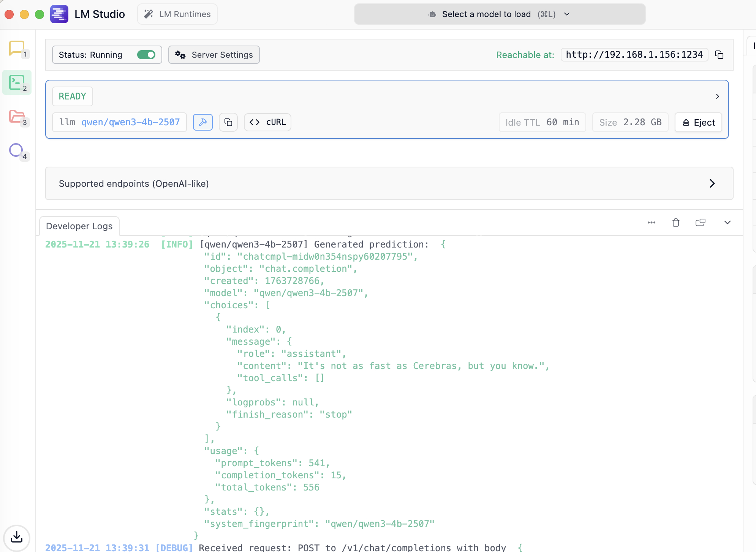Open My Models folder icon

[x=17, y=117]
